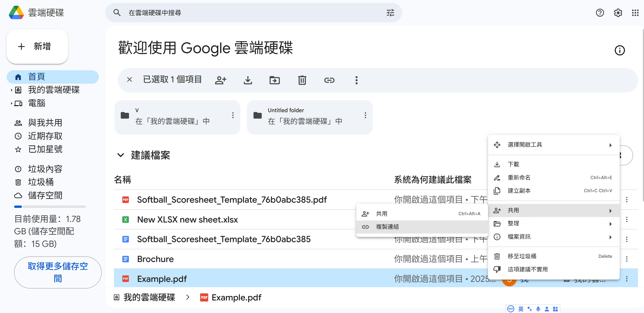Open the help question mark icon
Viewport: 644px width, 313px height.
point(600,13)
